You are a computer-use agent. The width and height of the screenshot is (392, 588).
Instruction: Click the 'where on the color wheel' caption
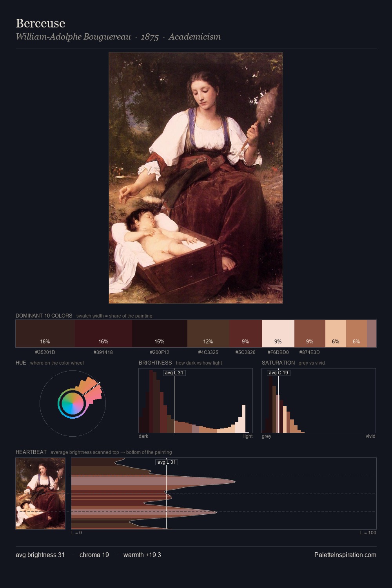point(57,363)
